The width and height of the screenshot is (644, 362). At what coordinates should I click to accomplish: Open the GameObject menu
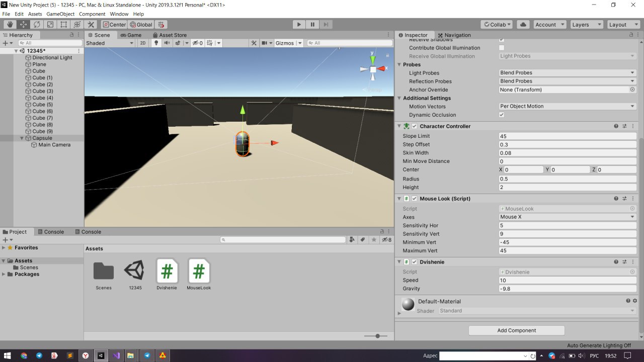tap(60, 14)
